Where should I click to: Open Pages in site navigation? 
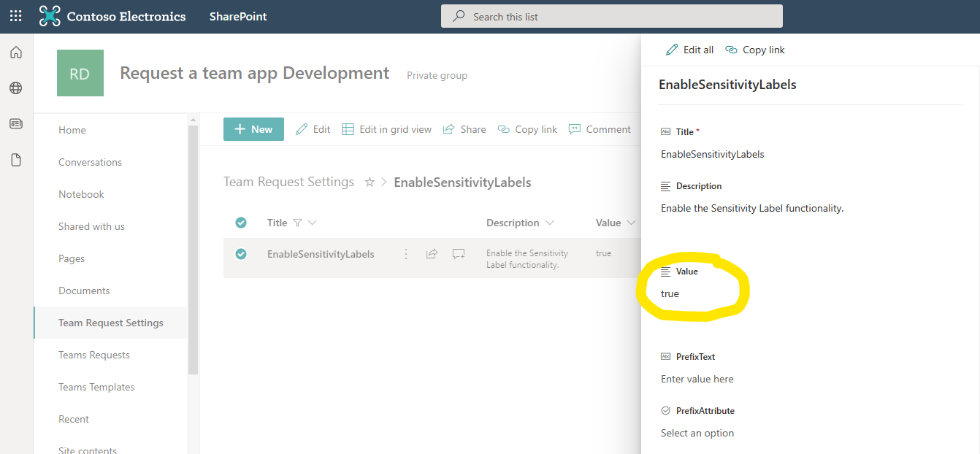point(72,258)
